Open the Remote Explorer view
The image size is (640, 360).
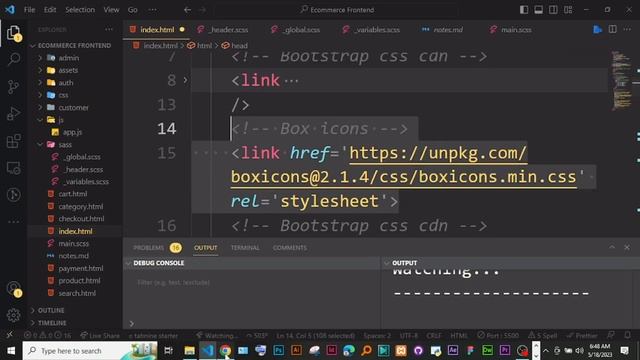tap(13, 168)
